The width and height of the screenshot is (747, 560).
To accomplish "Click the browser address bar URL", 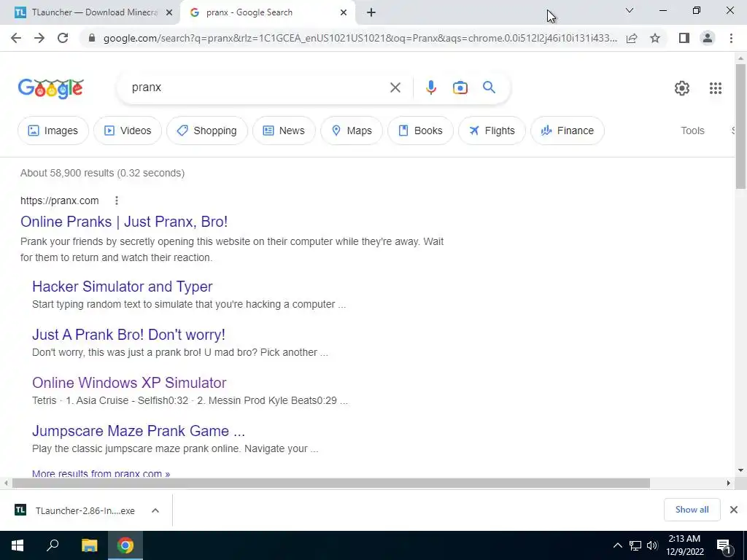I will point(360,38).
